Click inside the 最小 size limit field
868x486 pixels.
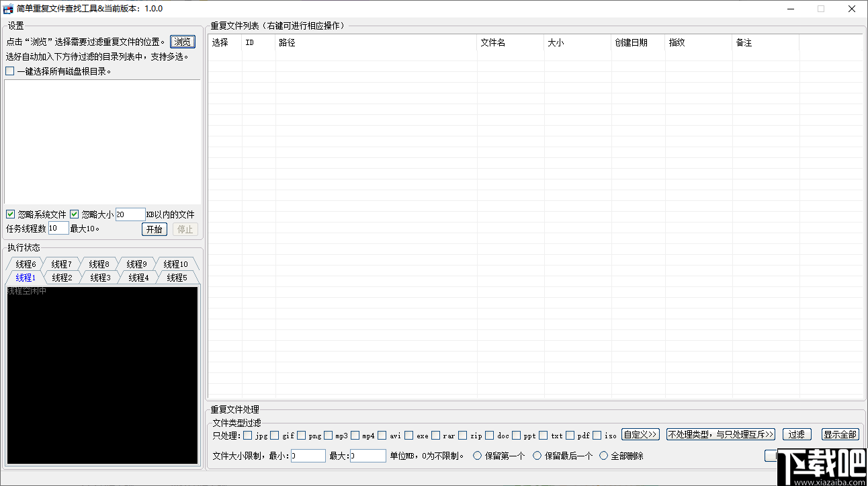coord(308,455)
